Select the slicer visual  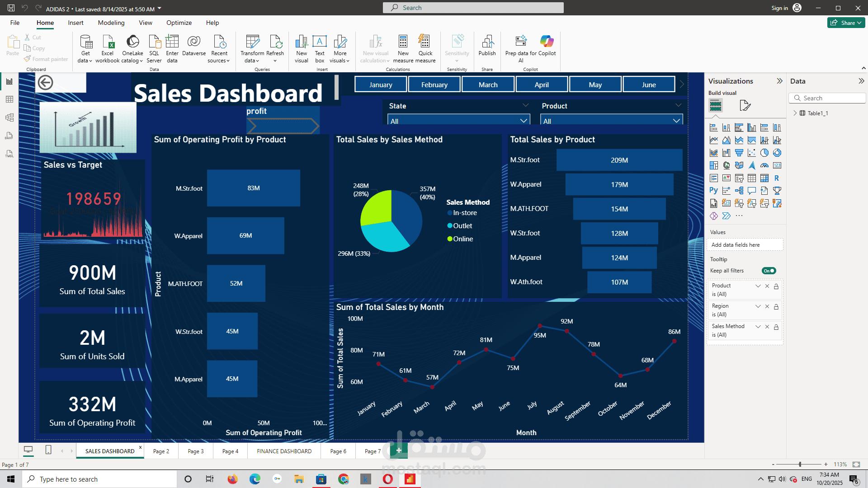coord(739,178)
